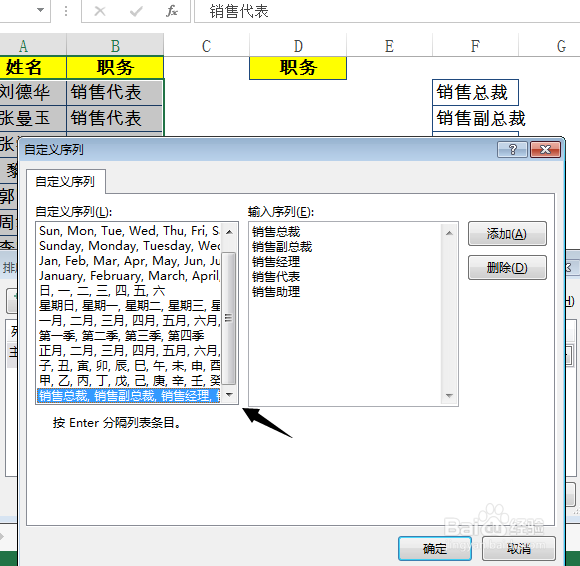Click the formula bar cancel (X) icon

tap(100, 11)
